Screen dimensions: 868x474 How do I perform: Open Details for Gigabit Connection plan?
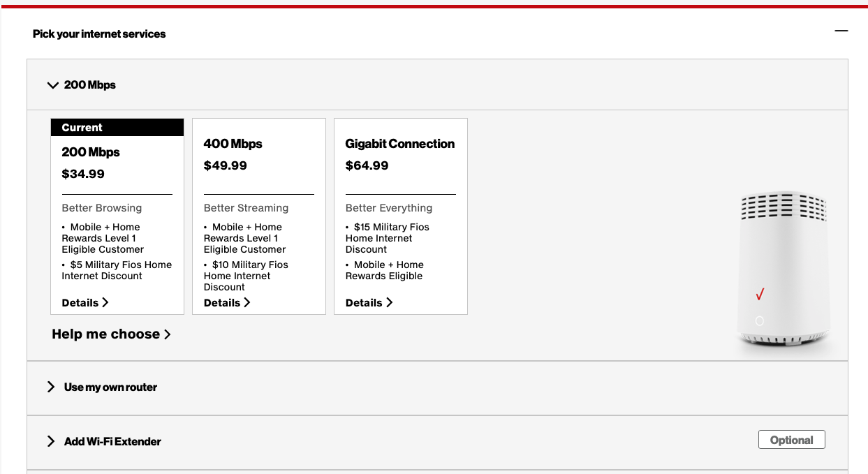(369, 302)
